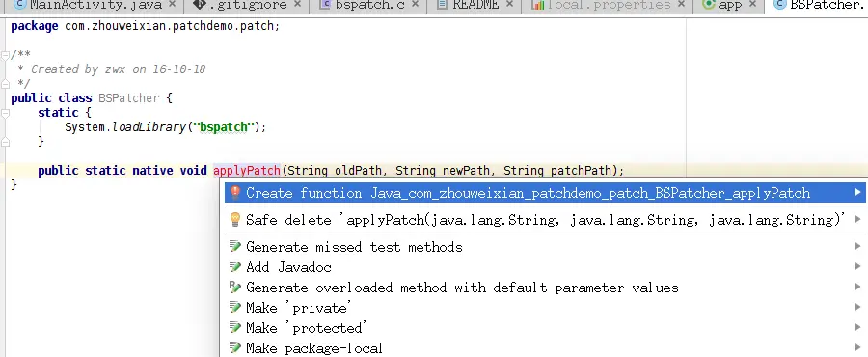Expand submenu arrow for Safe delete
Screen dimensions: 868x357
point(858,220)
